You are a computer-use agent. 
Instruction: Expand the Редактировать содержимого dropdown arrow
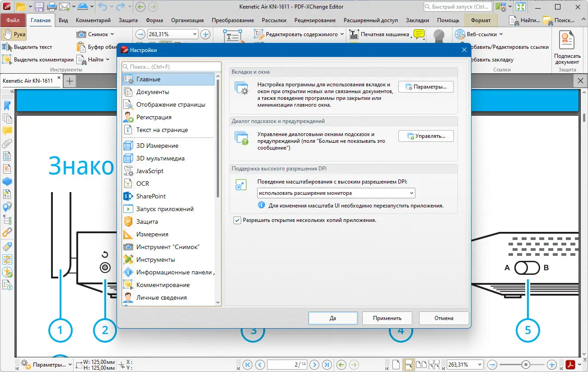coord(341,34)
